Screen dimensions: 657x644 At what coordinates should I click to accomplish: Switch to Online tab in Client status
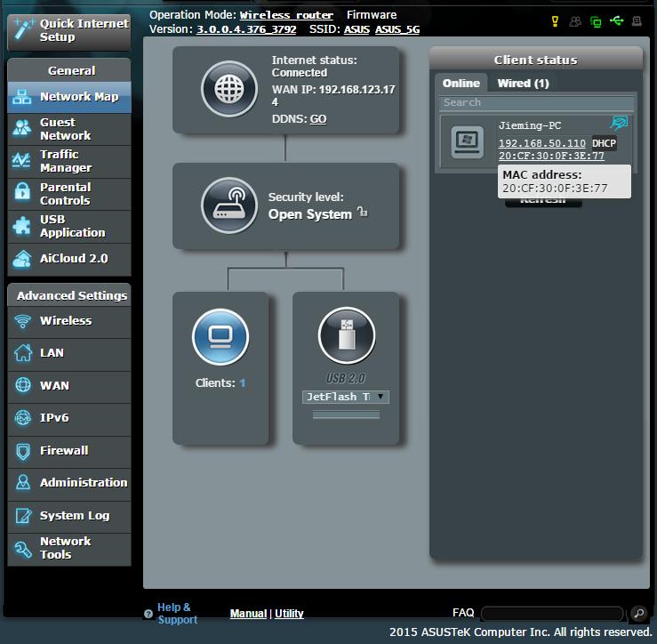tap(461, 83)
